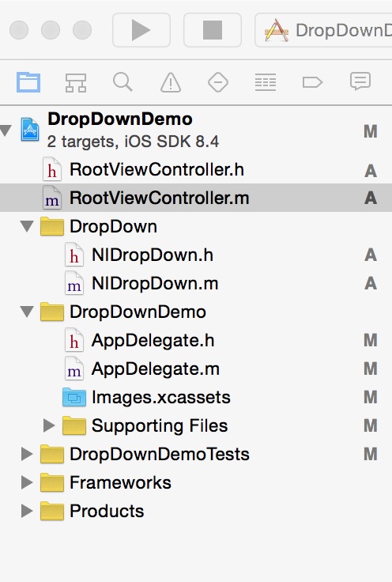Screen dimensions: 392x582
Task: Show the Report navigator speech bubble
Action: click(x=360, y=81)
